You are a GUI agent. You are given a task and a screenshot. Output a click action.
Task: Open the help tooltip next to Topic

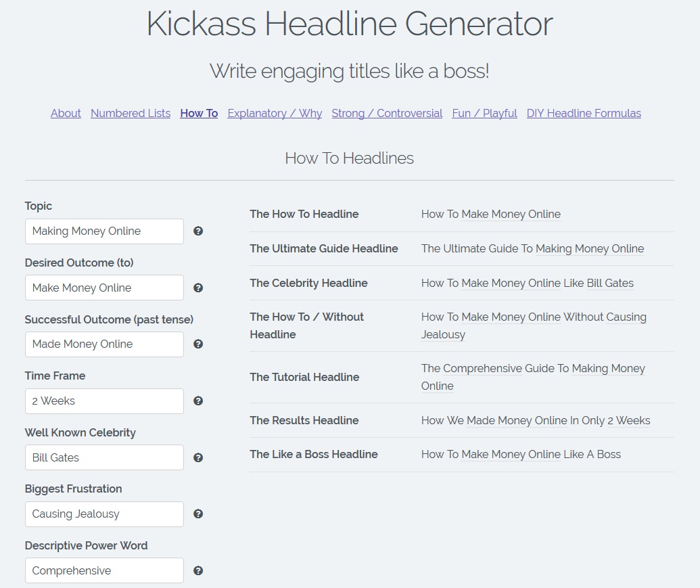pyautogui.click(x=198, y=231)
